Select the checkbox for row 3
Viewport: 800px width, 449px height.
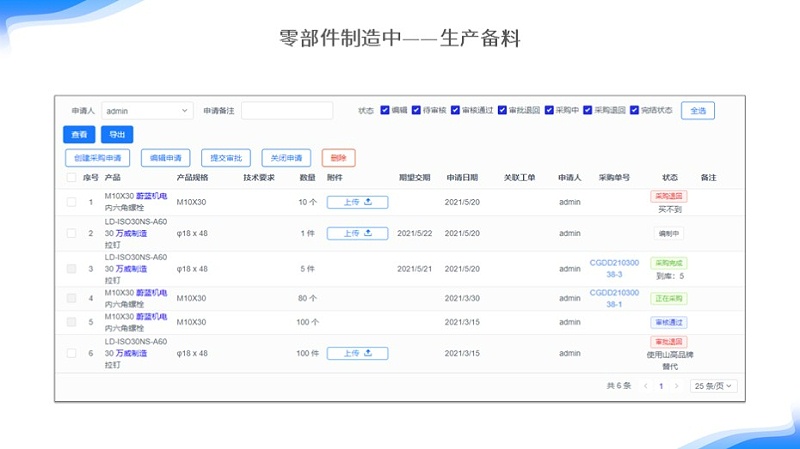click(71, 269)
